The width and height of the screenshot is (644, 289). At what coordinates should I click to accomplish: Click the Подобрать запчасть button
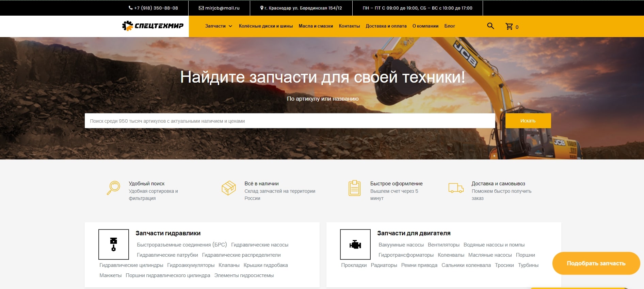(596, 263)
